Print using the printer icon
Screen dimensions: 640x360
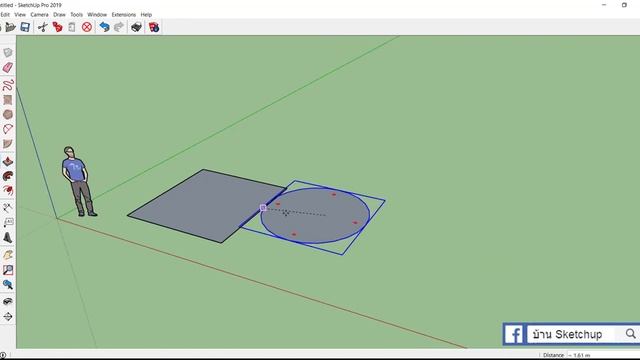click(136, 27)
